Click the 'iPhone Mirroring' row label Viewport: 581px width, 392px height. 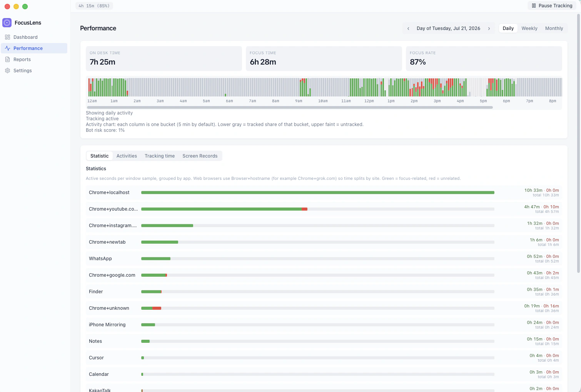107,325
